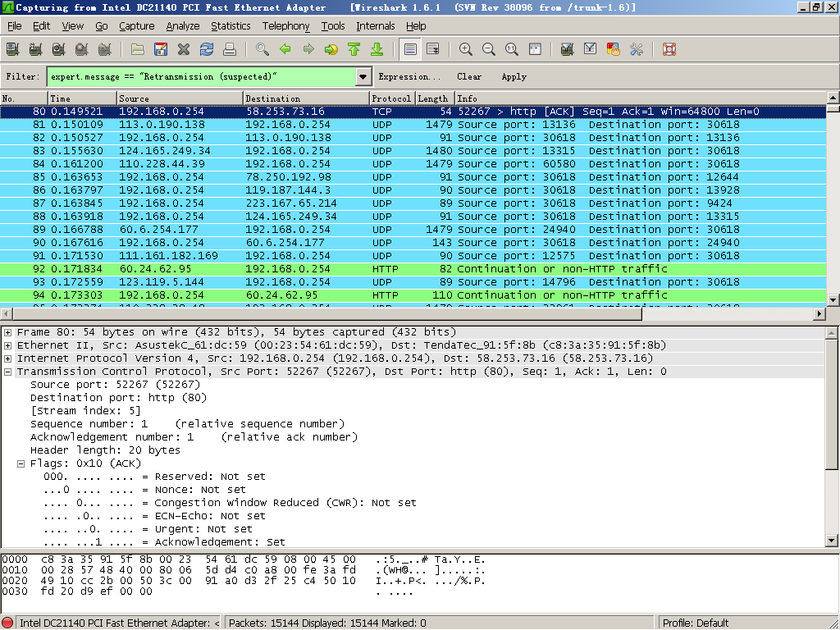Open the Internals menu
Image resolution: width=840 pixels, height=630 pixels.
(x=376, y=25)
